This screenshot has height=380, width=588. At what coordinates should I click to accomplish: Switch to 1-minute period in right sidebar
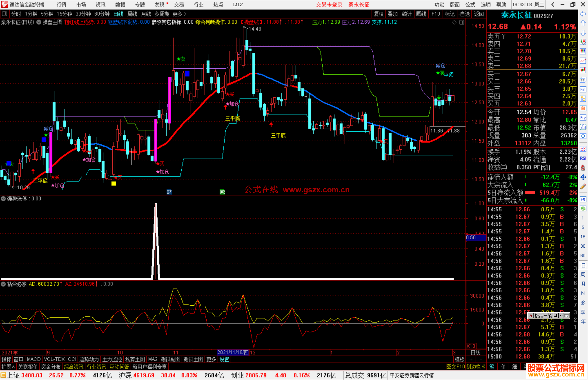tap(583, 218)
